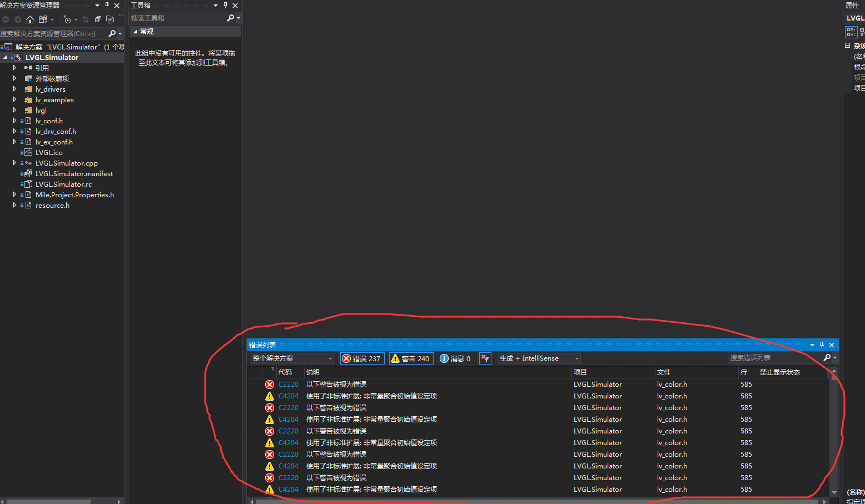Image resolution: width=865 pixels, height=504 pixels.
Task: Click the Home icon in Solution Explorer toolbar
Action: click(x=30, y=19)
